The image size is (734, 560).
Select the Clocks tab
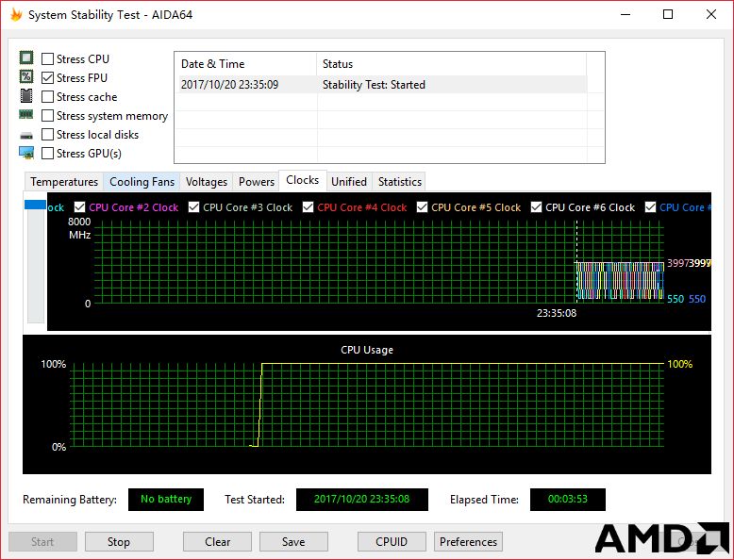303,180
